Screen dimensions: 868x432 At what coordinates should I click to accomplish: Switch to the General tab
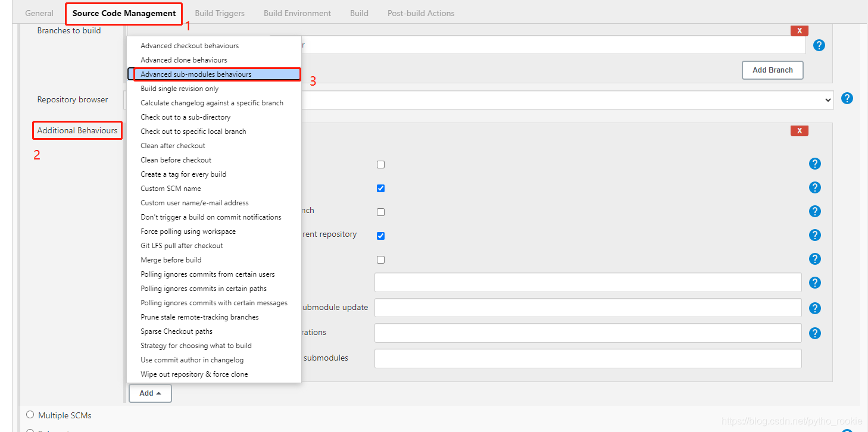39,13
